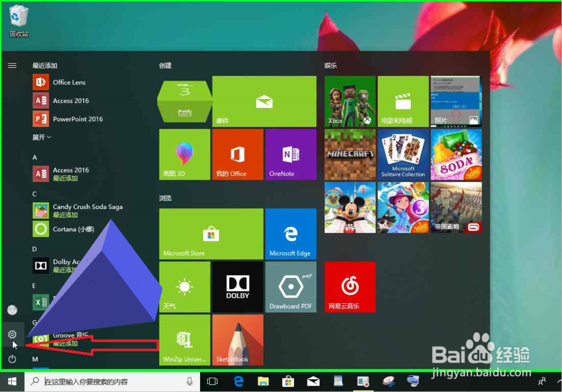This screenshot has width=562, height=392.
Task: Open the 天气 weather tile
Action: 184,287
